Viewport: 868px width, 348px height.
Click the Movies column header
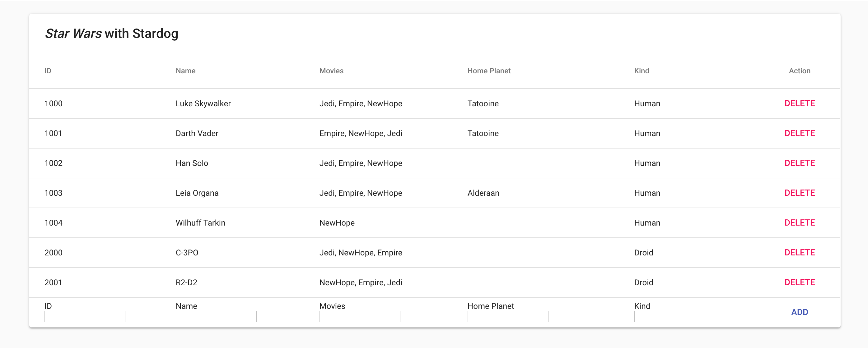click(x=331, y=71)
